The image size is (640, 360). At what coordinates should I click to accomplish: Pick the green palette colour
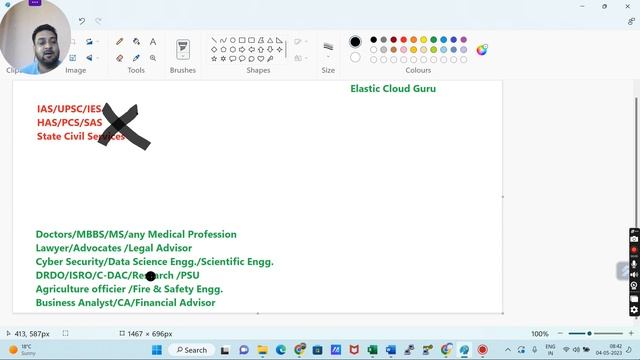pyautogui.click(x=433, y=40)
